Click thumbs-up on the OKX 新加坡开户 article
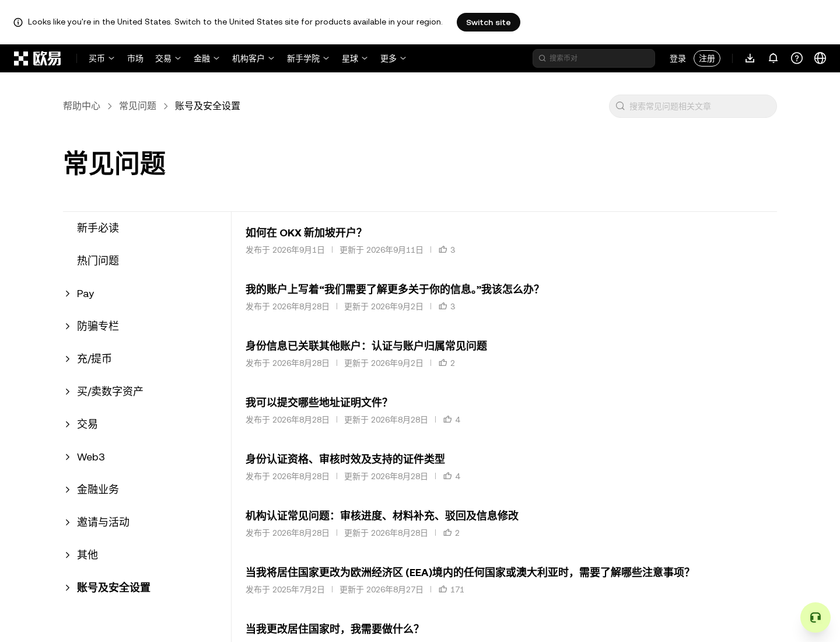This screenshot has width=840, height=642. click(443, 249)
